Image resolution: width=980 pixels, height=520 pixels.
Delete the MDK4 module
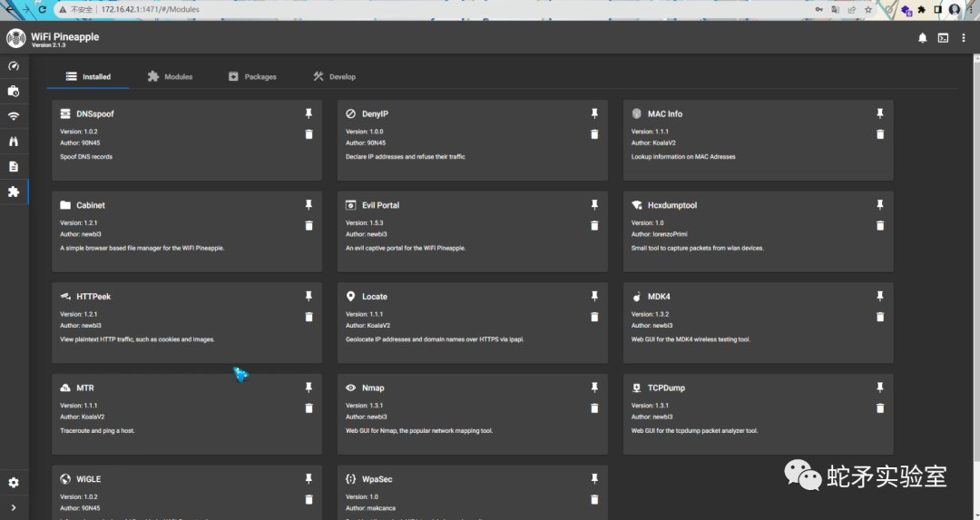[x=880, y=317]
